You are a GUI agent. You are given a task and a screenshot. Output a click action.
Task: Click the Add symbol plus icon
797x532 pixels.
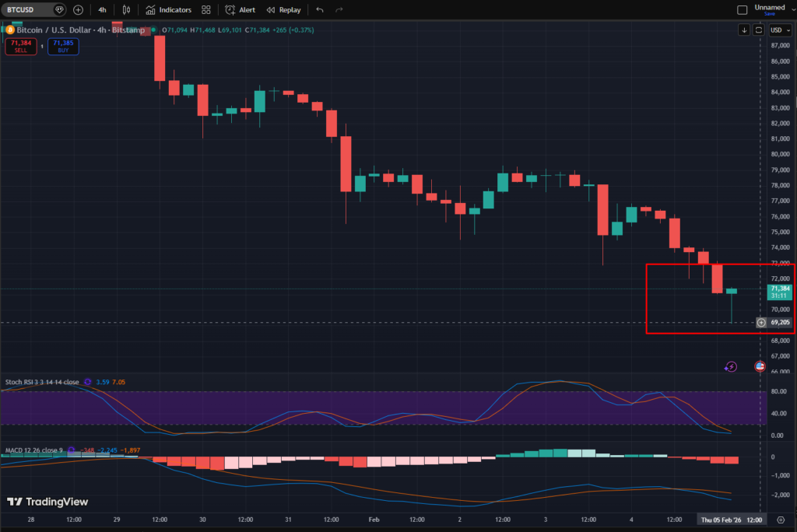point(77,9)
